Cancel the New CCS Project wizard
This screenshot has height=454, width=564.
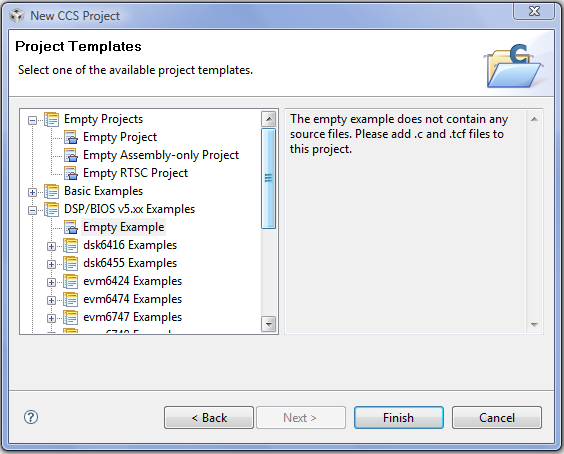pos(497,418)
